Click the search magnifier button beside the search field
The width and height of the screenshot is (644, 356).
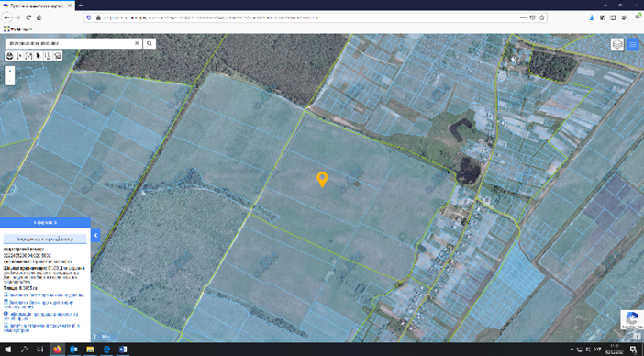pos(150,43)
